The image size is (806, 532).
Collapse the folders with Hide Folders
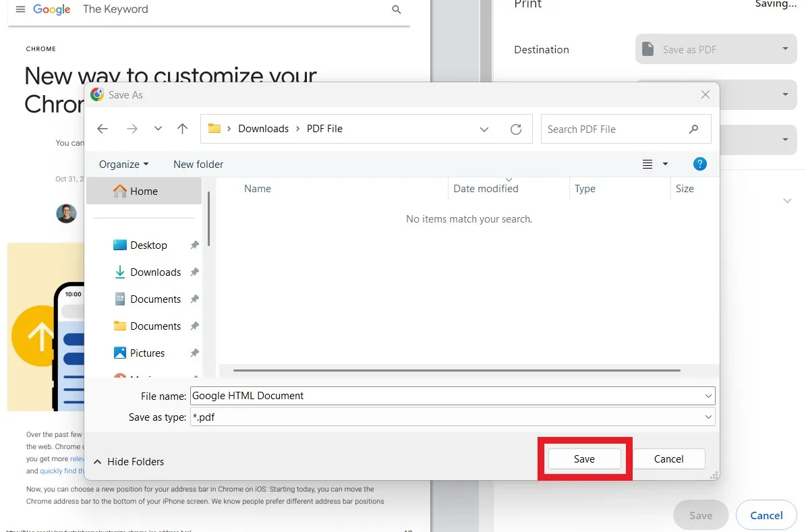coord(128,461)
